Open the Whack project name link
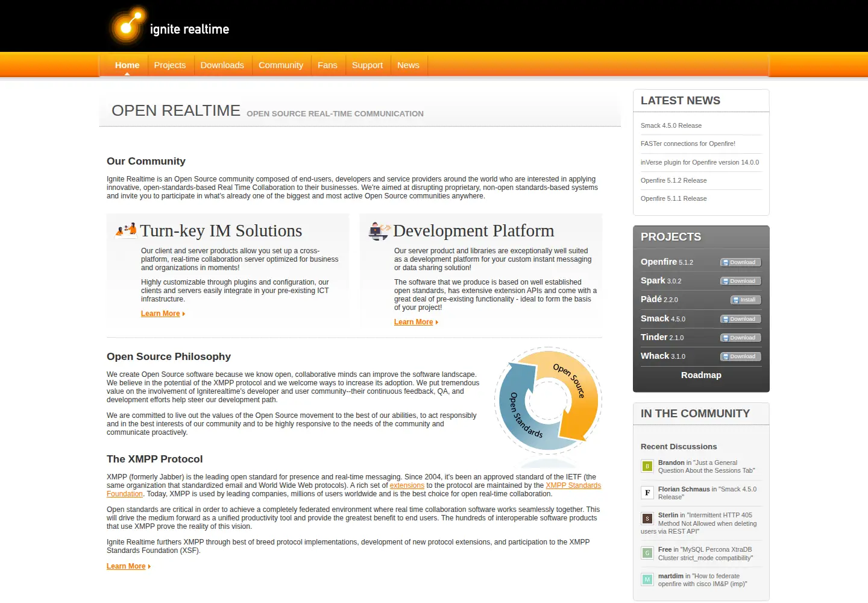This screenshot has height=603, width=868. pyautogui.click(x=655, y=356)
